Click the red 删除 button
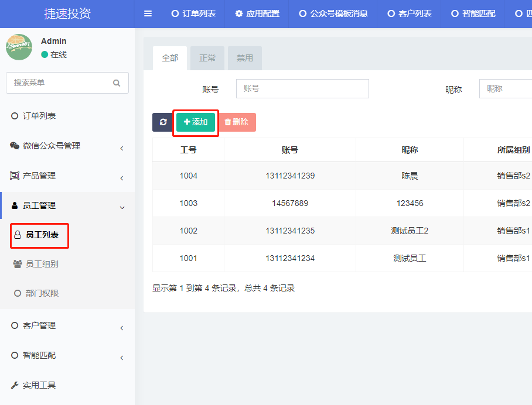Viewport: 532px width, 405px height. [237, 122]
